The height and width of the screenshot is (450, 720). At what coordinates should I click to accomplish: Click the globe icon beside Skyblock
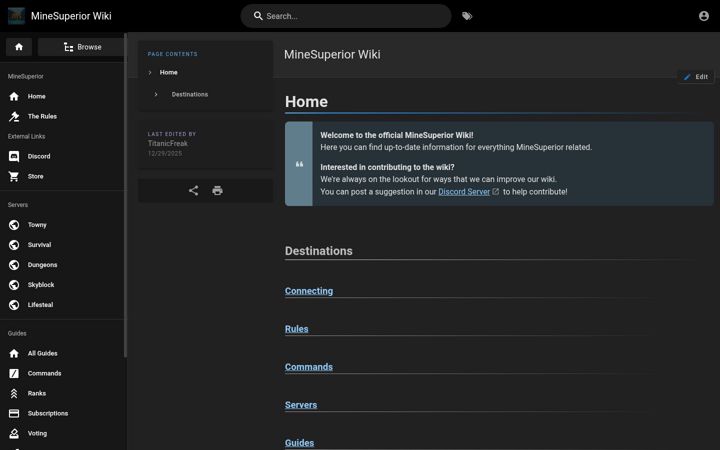click(x=14, y=285)
